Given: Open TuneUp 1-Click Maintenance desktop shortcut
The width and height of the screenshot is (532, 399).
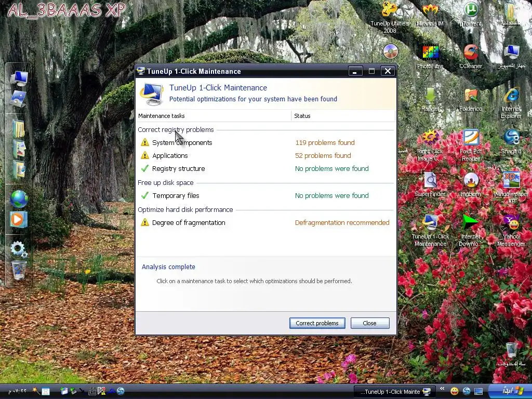Looking at the screenshot, I should [430, 231].
